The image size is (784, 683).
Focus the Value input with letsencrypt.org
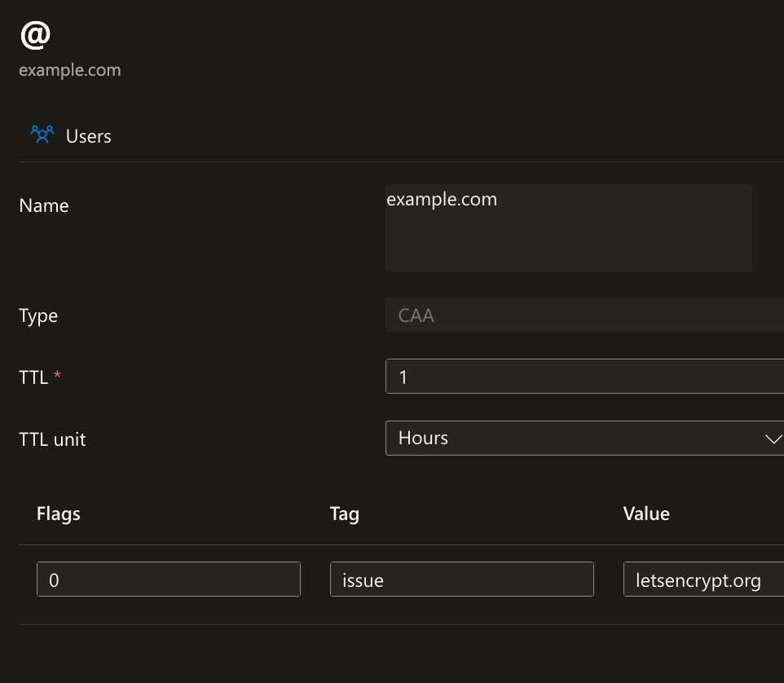703,579
